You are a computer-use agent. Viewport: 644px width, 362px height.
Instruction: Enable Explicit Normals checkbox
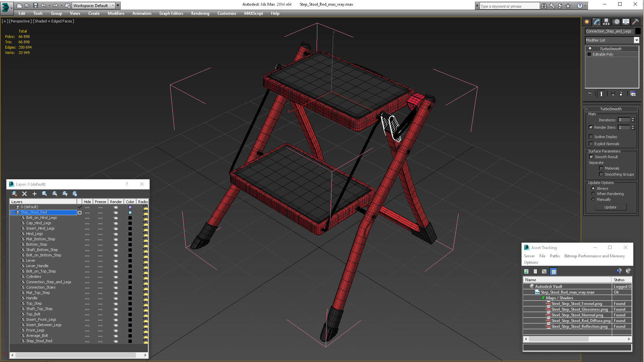(591, 144)
